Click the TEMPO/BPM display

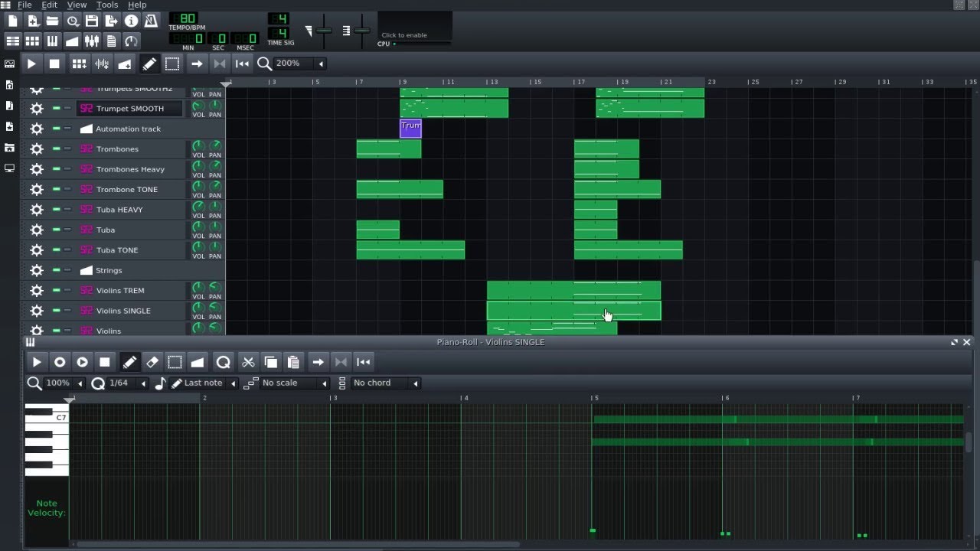pos(184,18)
